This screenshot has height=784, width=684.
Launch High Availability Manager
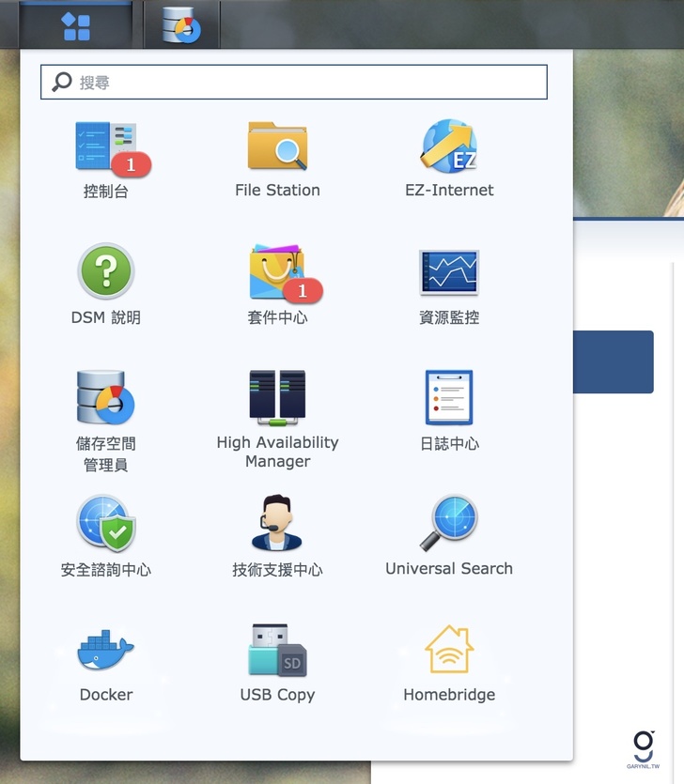click(x=278, y=397)
